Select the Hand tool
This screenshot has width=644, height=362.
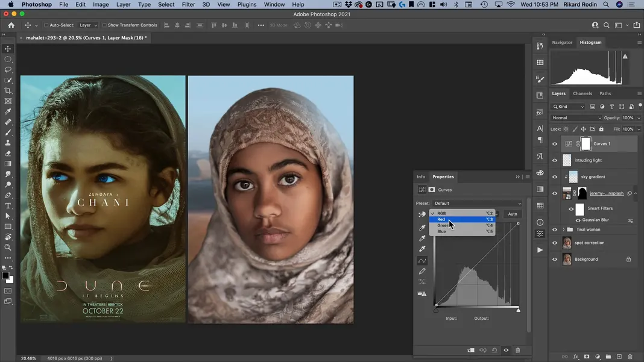(8, 237)
